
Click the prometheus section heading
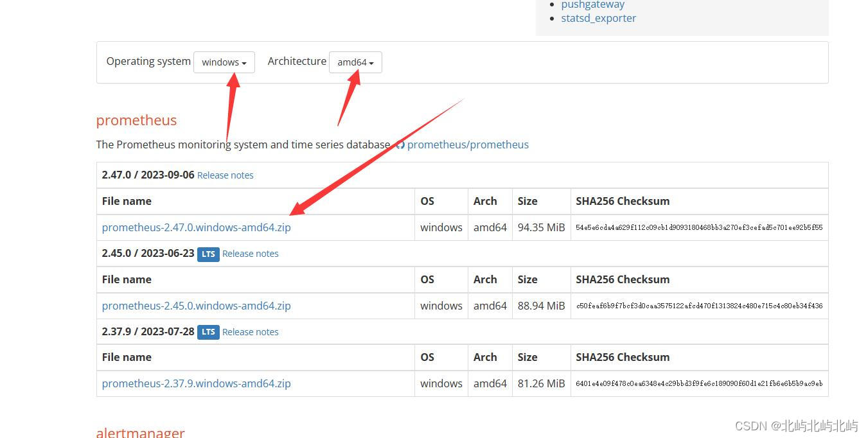click(136, 120)
